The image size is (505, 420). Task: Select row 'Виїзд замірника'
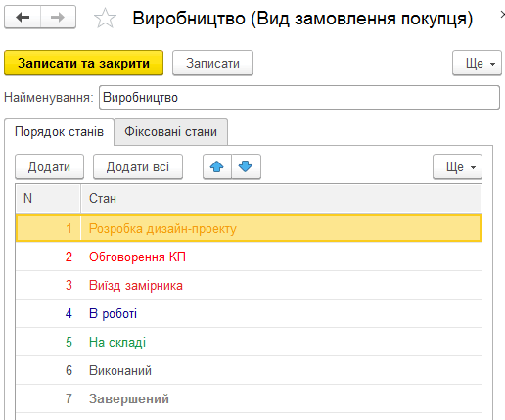(249, 285)
